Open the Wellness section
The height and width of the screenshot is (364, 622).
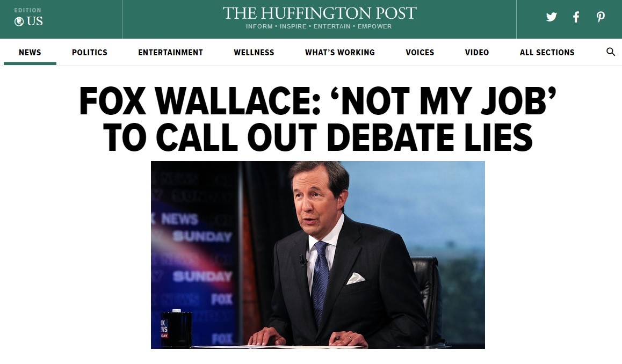254,52
